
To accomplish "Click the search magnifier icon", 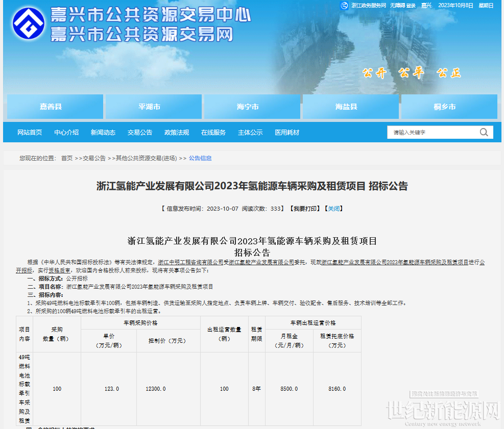I will 484,132.
